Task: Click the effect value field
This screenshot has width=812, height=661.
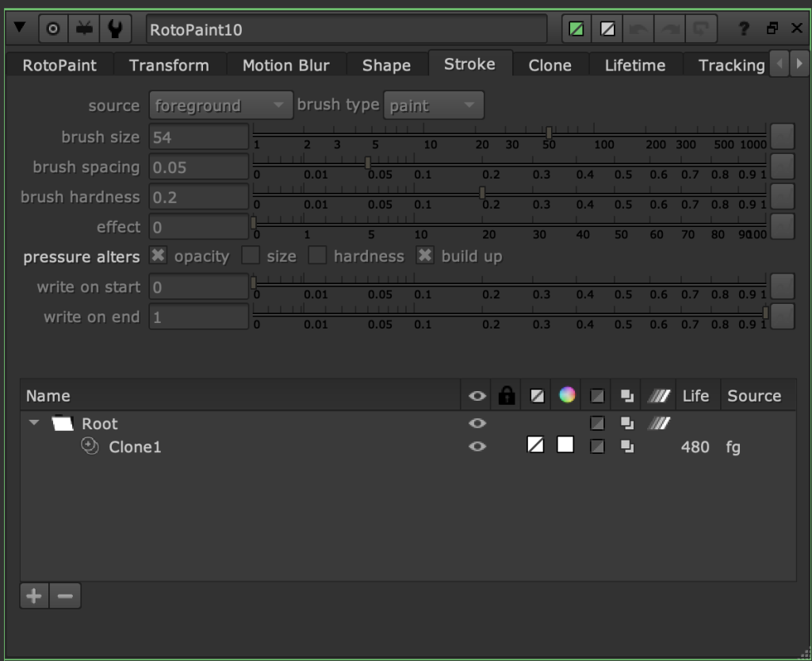Action: coord(199,227)
